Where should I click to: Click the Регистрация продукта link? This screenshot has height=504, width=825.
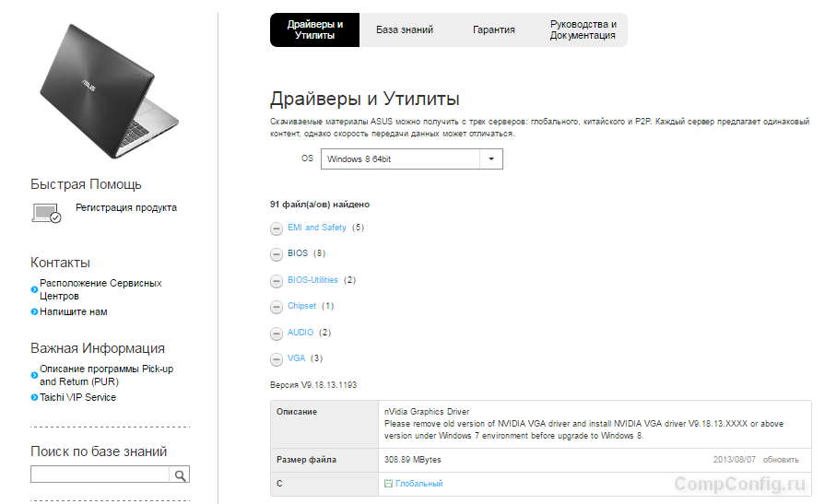[125, 208]
